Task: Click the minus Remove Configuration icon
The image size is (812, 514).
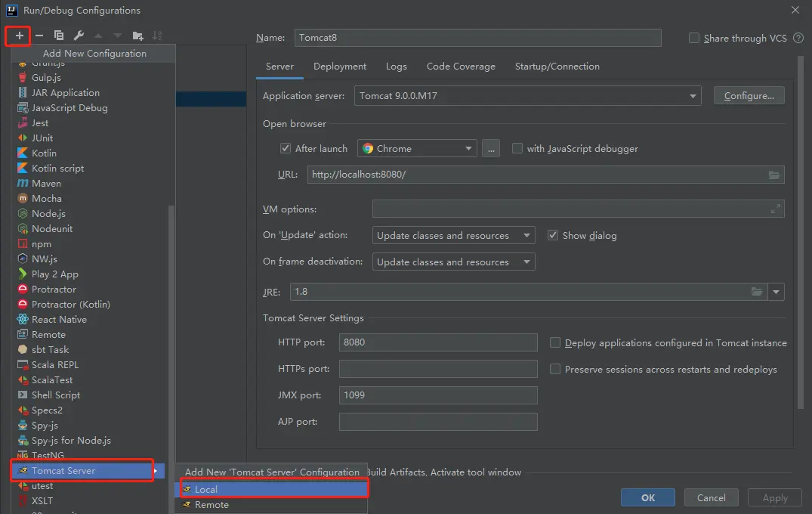Action: (x=39, y=36)
